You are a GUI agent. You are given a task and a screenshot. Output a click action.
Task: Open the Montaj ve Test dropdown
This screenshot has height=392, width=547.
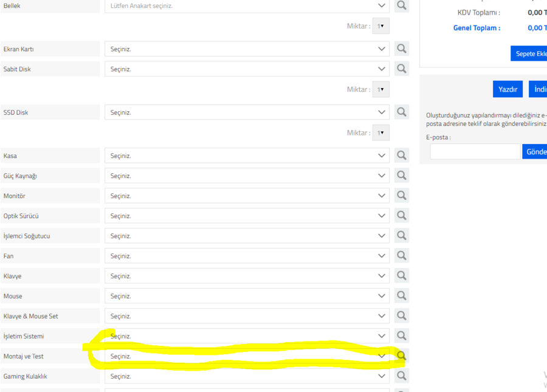coord(247,356)
